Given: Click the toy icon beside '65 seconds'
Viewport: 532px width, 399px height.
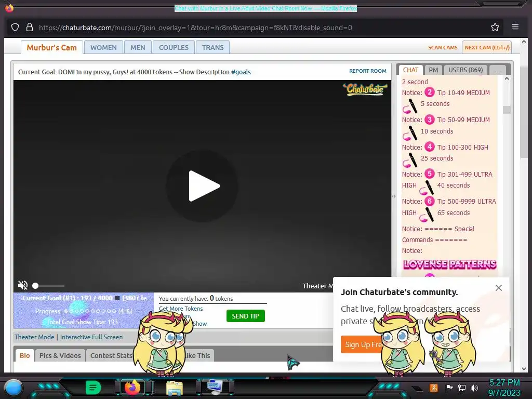Looking at the screenshot, I should pos(427,215).
